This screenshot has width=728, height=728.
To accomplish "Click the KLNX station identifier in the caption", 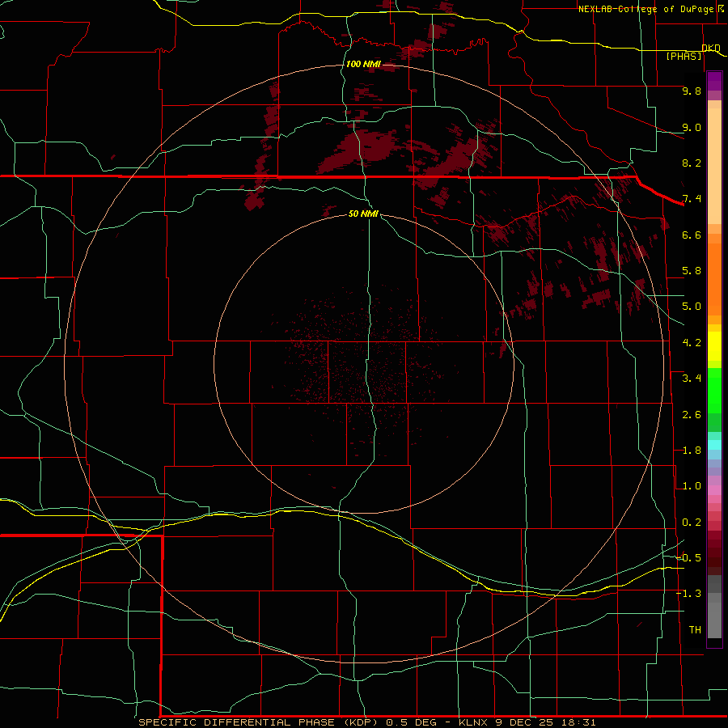I will click(473, 722).
